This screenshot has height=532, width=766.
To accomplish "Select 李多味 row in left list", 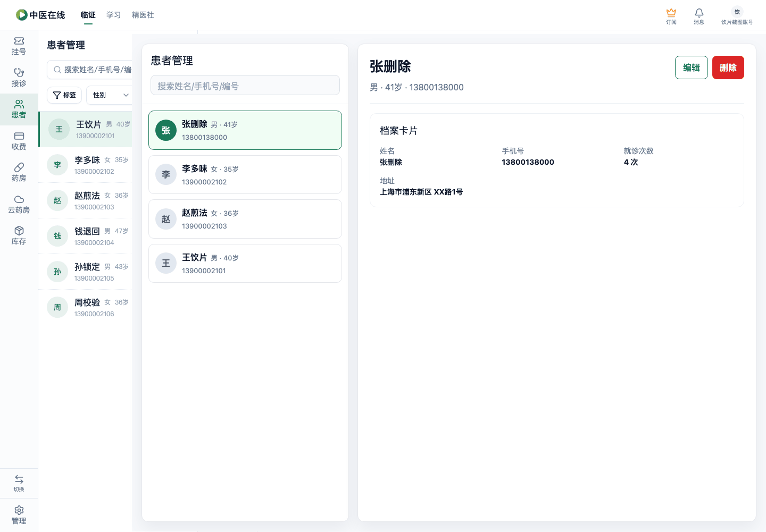I will (x=85, y=165).
